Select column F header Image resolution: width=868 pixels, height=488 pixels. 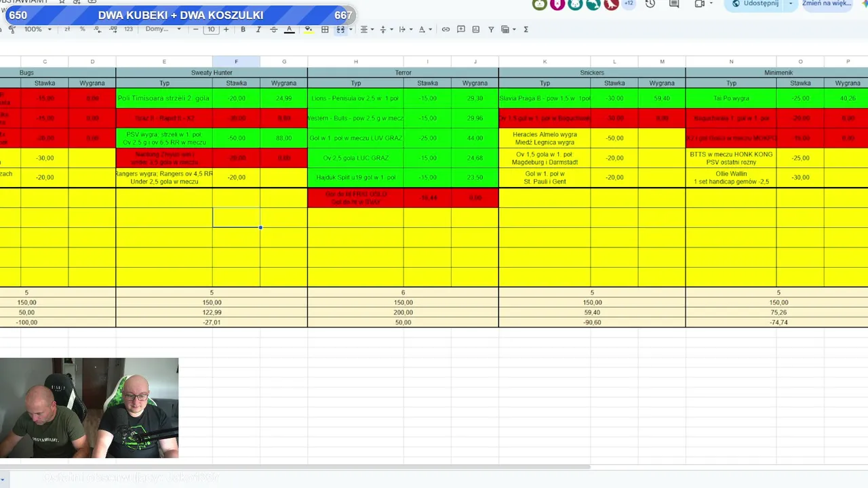click(x=236, y=62)
